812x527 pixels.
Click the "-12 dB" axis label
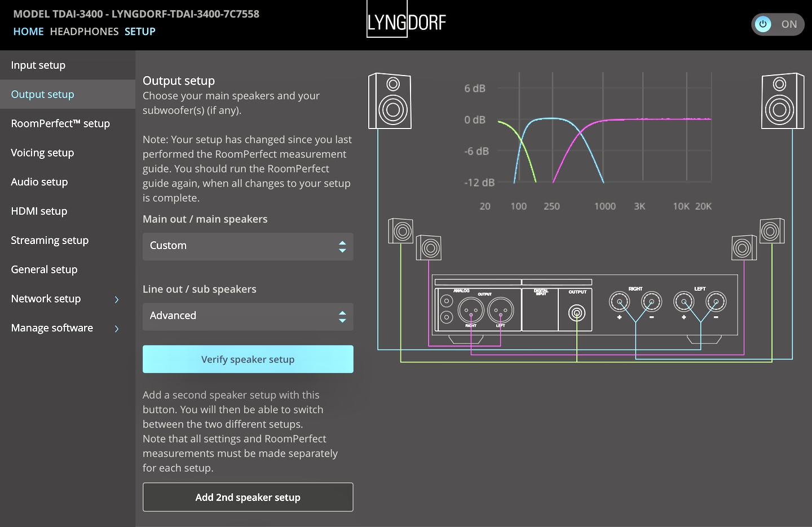tap(479, 183)
